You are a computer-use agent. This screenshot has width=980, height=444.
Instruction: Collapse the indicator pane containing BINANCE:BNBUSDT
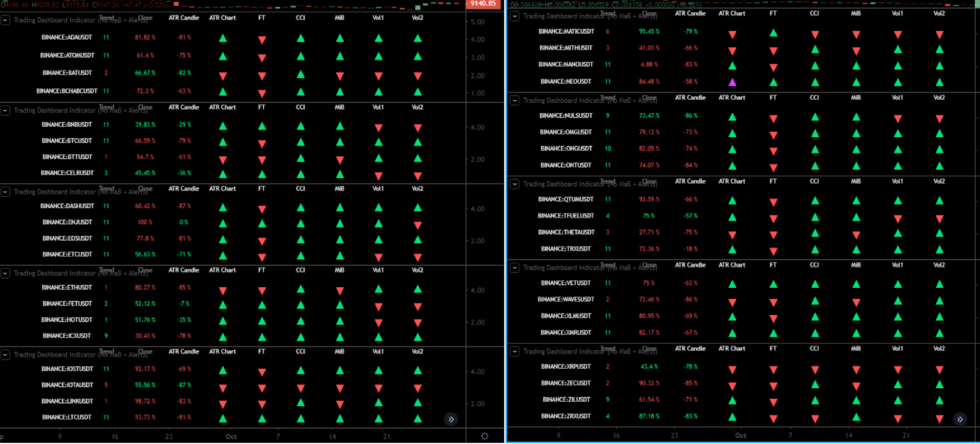(x=6, y=110)
